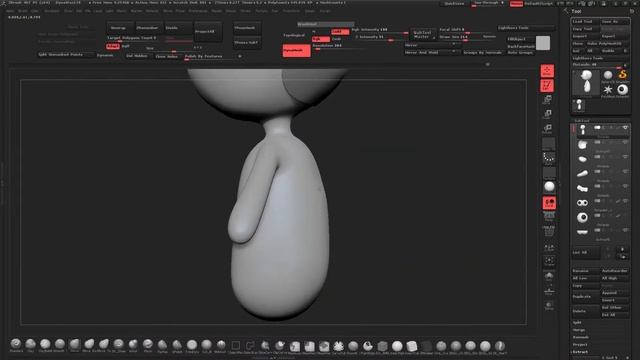Expand the Remesh section in Tool palette
The height and width of the screenshot is (360, 640).
580,337
